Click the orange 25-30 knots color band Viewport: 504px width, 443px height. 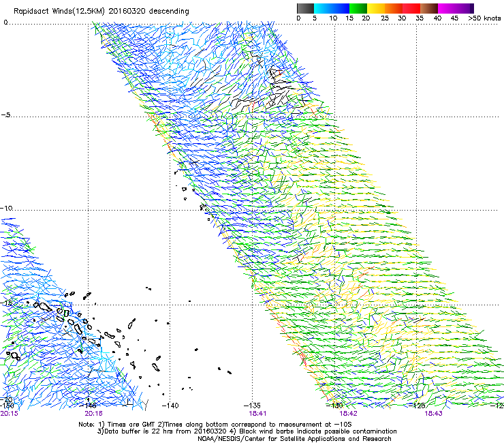394,8
